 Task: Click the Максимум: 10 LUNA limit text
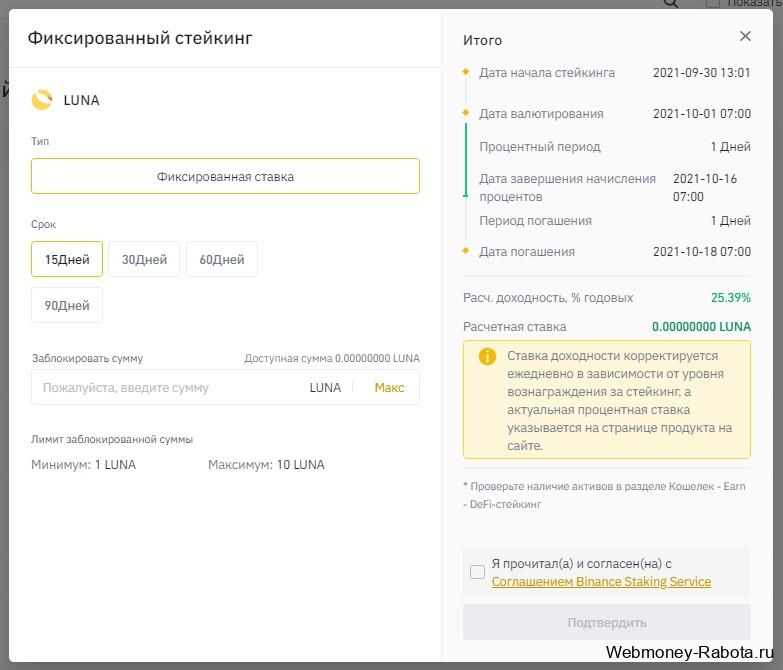point(266,465)
